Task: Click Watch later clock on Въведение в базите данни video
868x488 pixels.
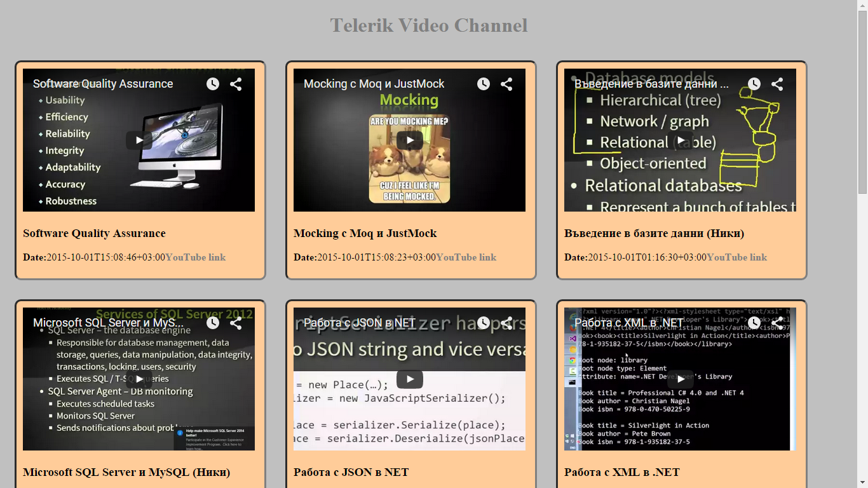Action: (754, 84)
